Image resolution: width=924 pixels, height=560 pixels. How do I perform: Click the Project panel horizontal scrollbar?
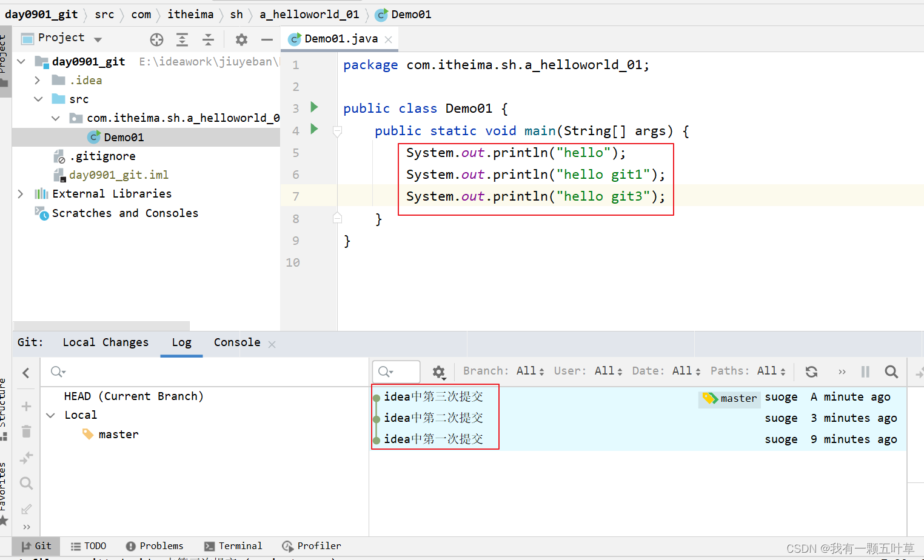(x=101, y=326)
